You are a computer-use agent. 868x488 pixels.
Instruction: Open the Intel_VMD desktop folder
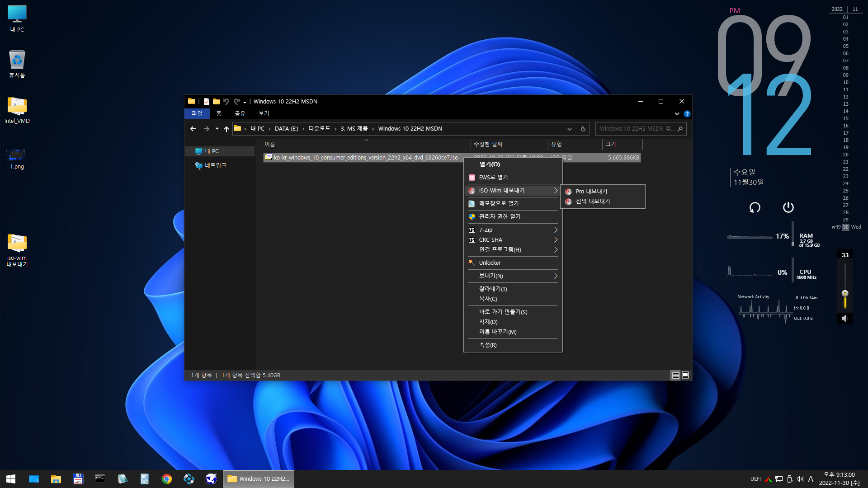coord(17,110)
